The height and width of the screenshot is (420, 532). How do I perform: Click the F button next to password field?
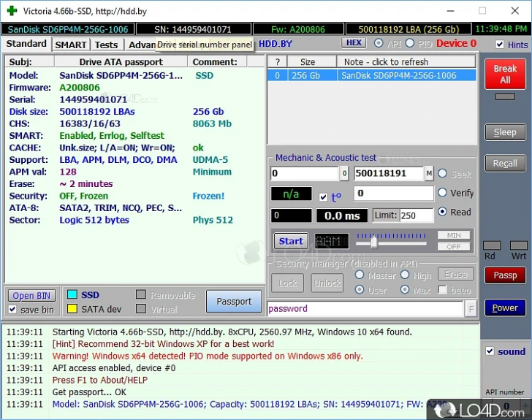click(471, 309)
